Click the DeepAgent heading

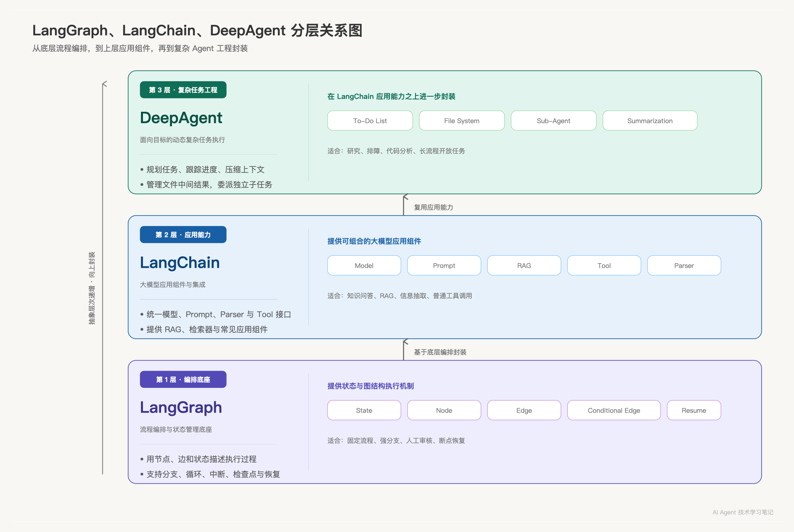point(181,118)
